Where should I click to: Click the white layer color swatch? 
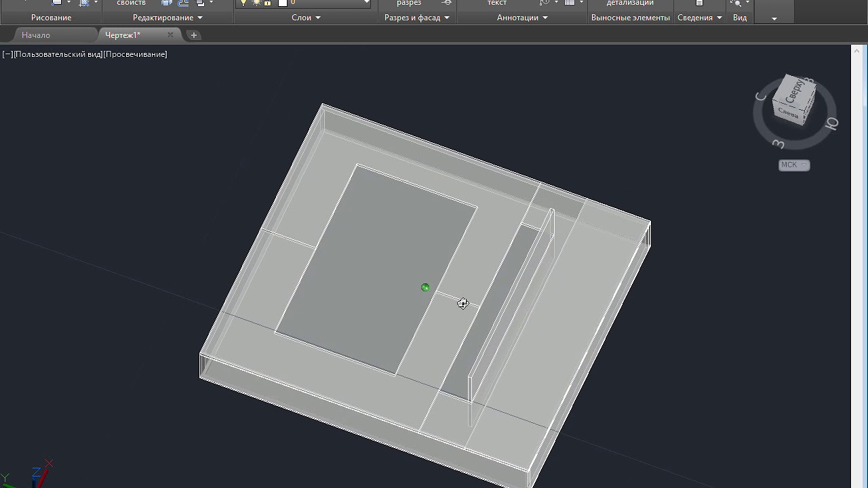point(283,3)
